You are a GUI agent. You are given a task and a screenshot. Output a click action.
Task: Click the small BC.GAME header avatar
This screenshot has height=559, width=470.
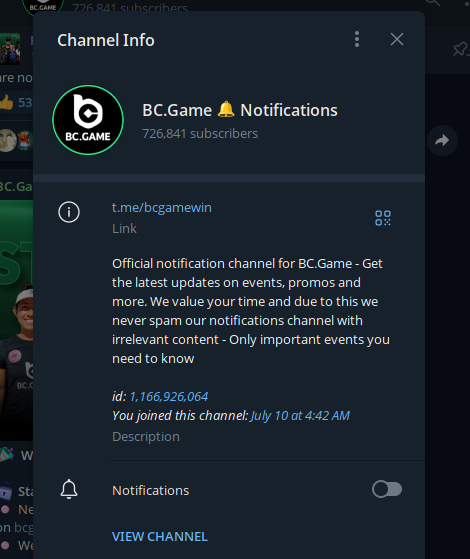(x=43, y=6)
